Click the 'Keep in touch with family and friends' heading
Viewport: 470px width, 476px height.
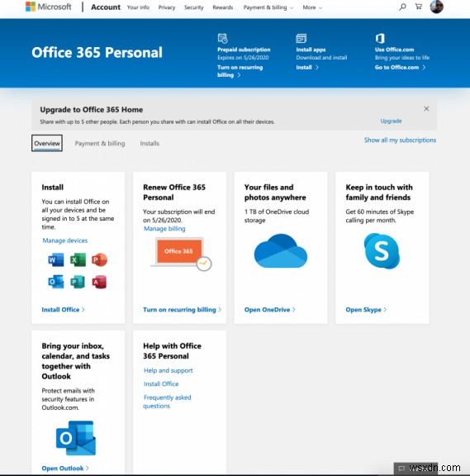coord(379,193)
